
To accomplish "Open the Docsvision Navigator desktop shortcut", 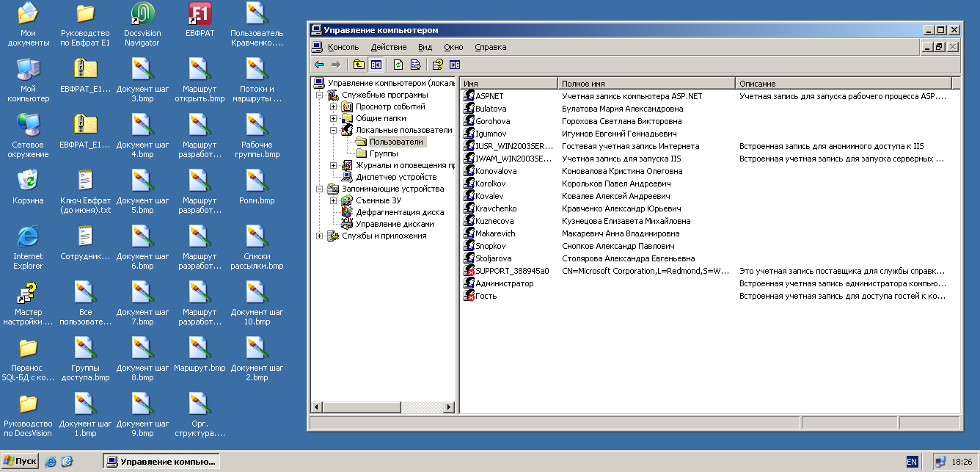I will [x=142, y=24].
